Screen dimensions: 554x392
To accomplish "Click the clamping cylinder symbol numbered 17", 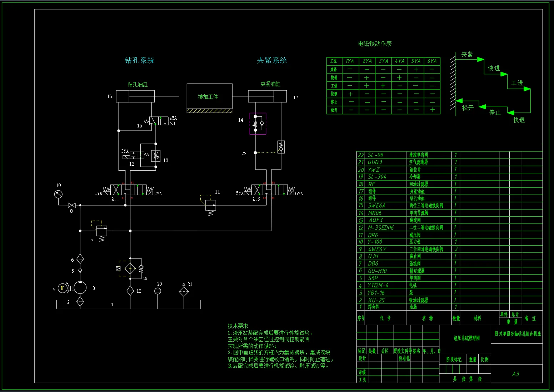I will tap(267, 96).
